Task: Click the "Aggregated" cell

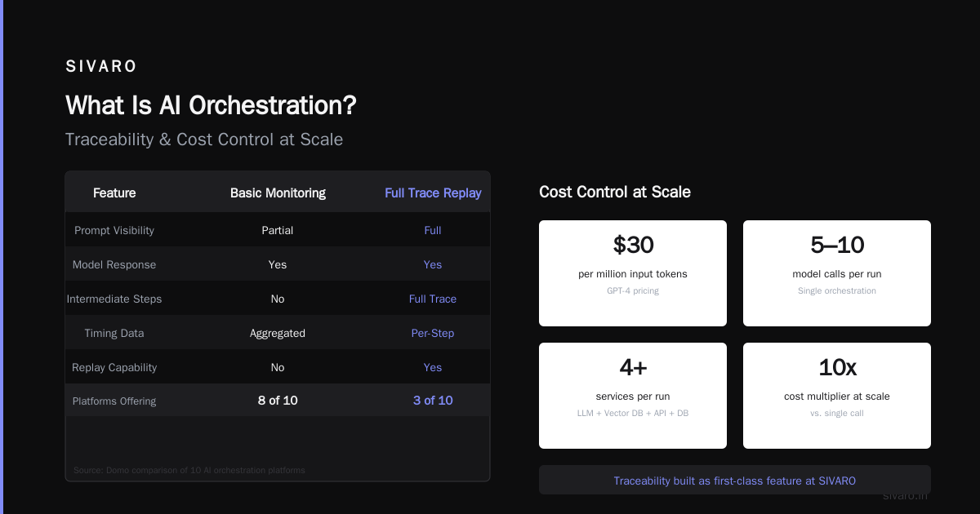Action: click(278, 334)
